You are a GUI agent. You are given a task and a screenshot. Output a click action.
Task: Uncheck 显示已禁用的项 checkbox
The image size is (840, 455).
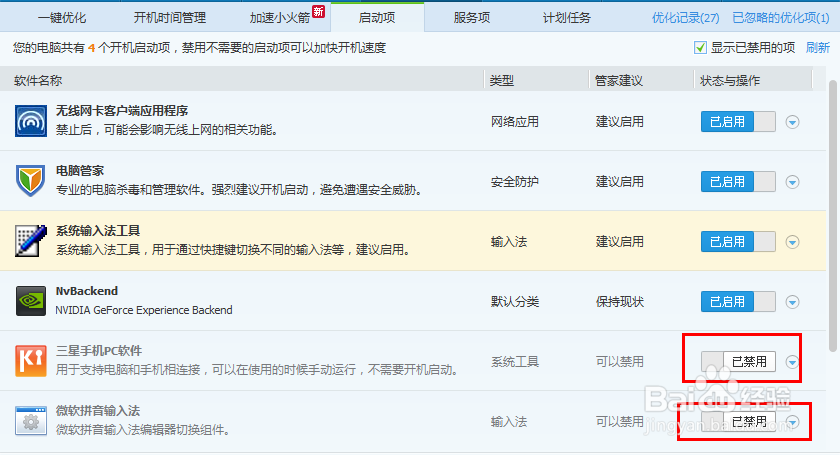[x=700, y=48]
